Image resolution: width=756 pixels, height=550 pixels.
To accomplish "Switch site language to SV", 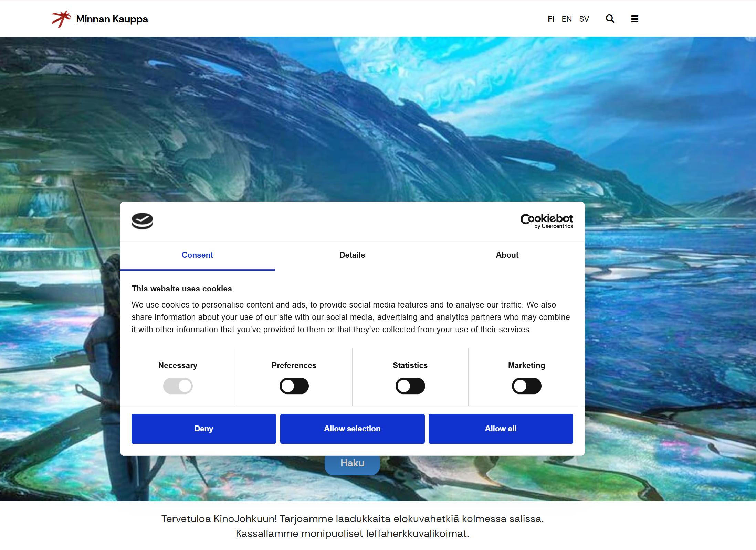I will pos(584,19).
